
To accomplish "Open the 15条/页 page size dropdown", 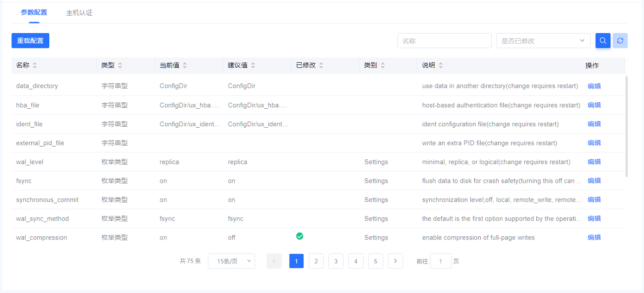I will pyautogui.click(x=231, y=261).
